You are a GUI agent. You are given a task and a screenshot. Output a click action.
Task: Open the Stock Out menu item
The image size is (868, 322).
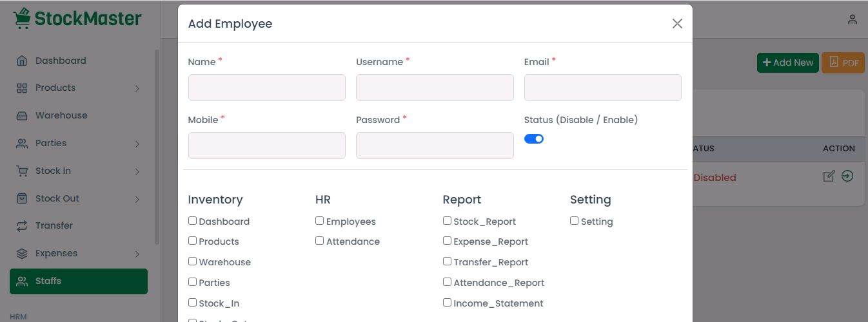click(x=57, y=198)
